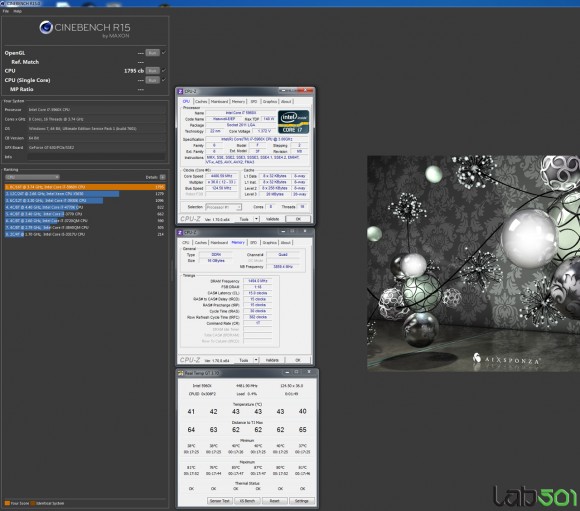Open the File menu in Cinebench
Image resolution: width=580 pixels, height=511 pixels.
pyautogui.click(x=6, y=11)
